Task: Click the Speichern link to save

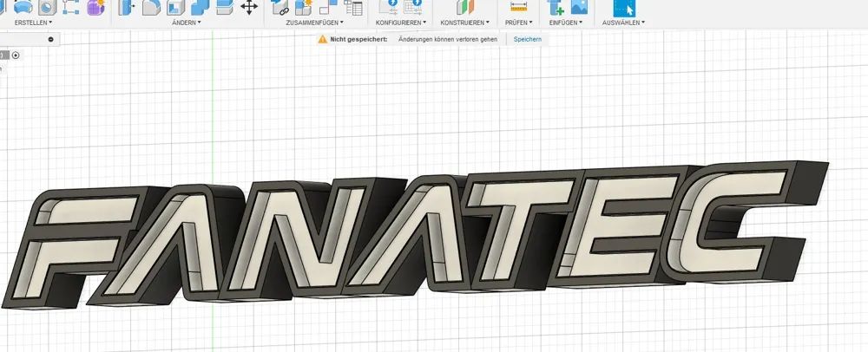Action: (528, 39)
